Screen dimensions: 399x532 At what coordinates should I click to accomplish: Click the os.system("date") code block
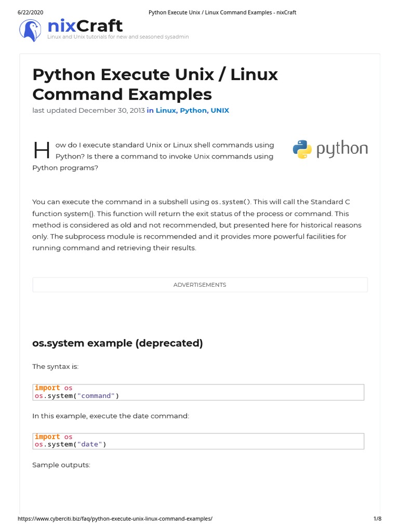tap(198, 441)
